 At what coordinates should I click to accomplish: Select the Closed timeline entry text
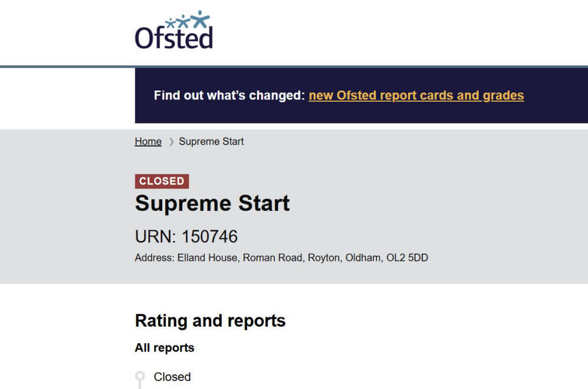[172, 377]
